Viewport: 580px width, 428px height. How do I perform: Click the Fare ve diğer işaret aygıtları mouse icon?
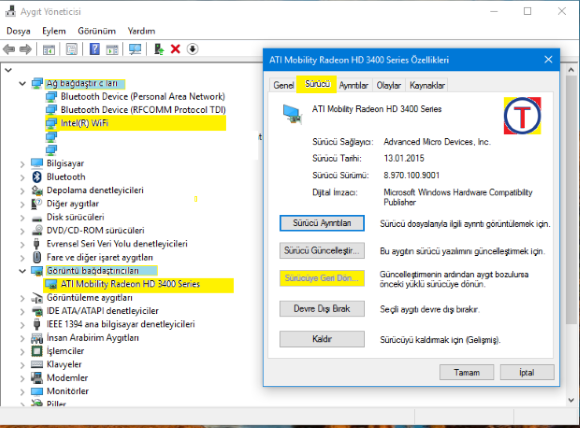pos(37,257)
